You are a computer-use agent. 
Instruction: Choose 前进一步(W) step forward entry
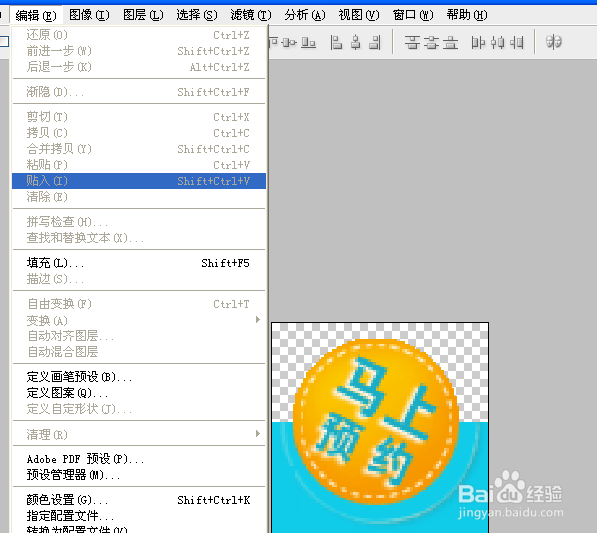(x=139, y=51)
